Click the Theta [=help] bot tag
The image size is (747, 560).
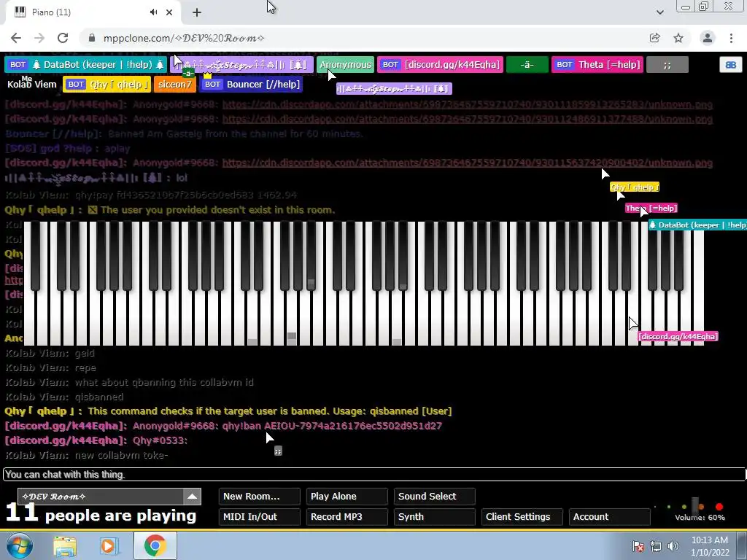coord(597,65)
